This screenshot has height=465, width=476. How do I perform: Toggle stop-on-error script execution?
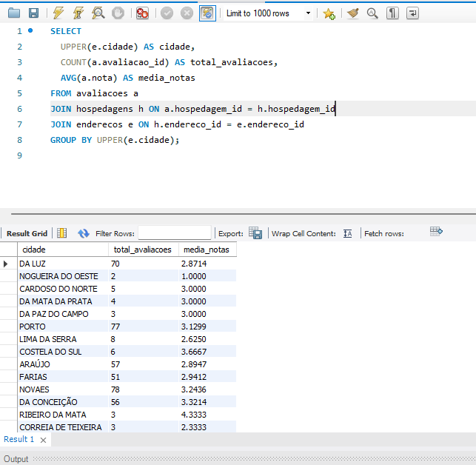143,13
